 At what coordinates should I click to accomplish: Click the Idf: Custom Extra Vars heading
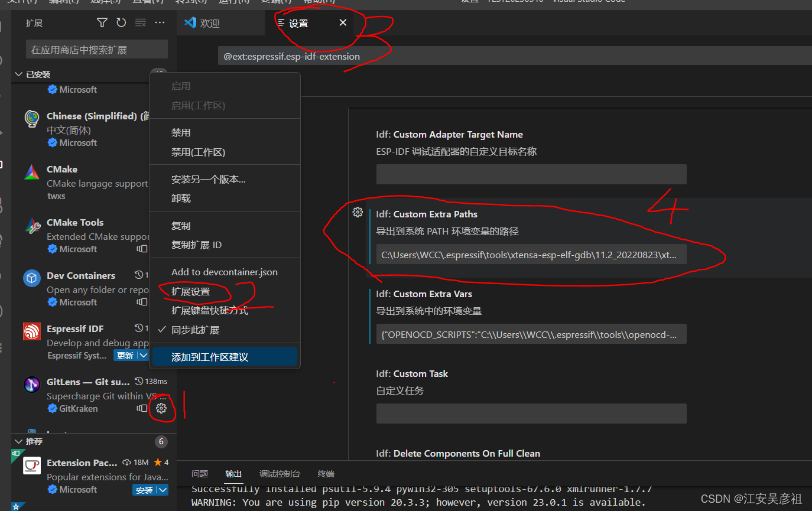pyautogui.click(x=424, y=294)
